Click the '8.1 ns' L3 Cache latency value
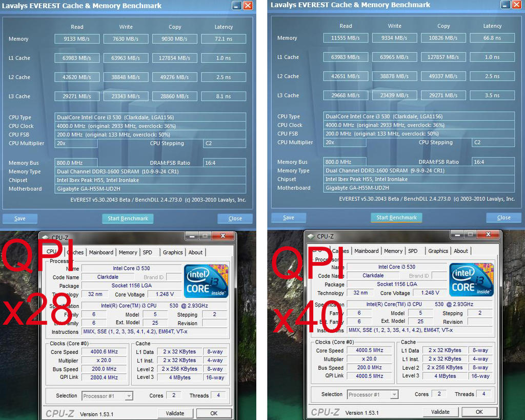The image size is (525, 420). (x=224, y=96)
